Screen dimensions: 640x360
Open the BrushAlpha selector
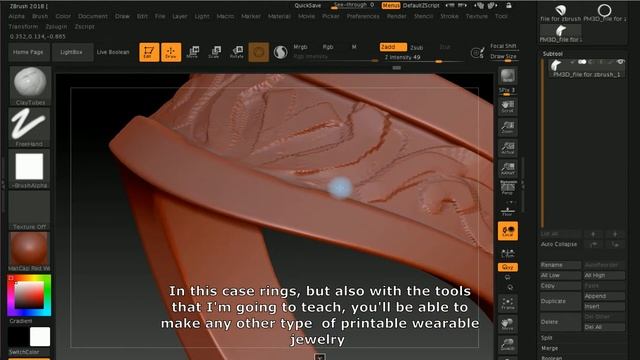[30, 169]
